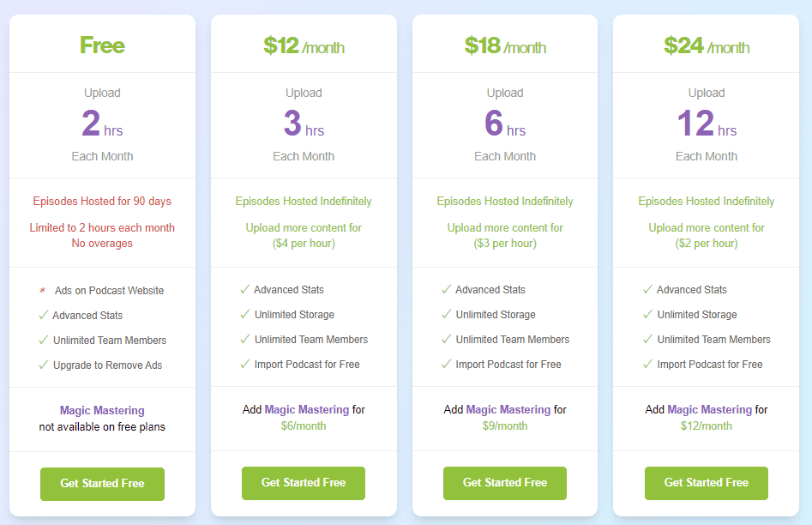
Task: Select the checkmark next to Unlimited Storage in $12 plan
Action: point(243,315)
